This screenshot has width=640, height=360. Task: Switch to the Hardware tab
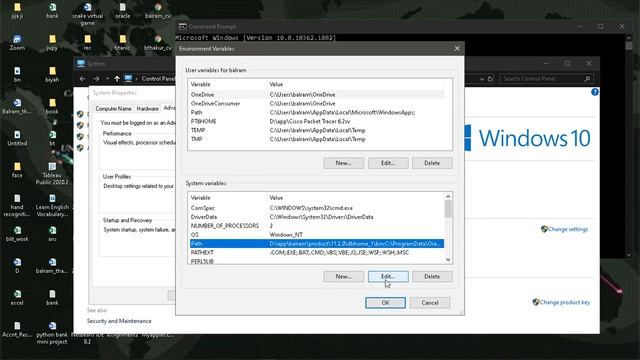[147, 109]
